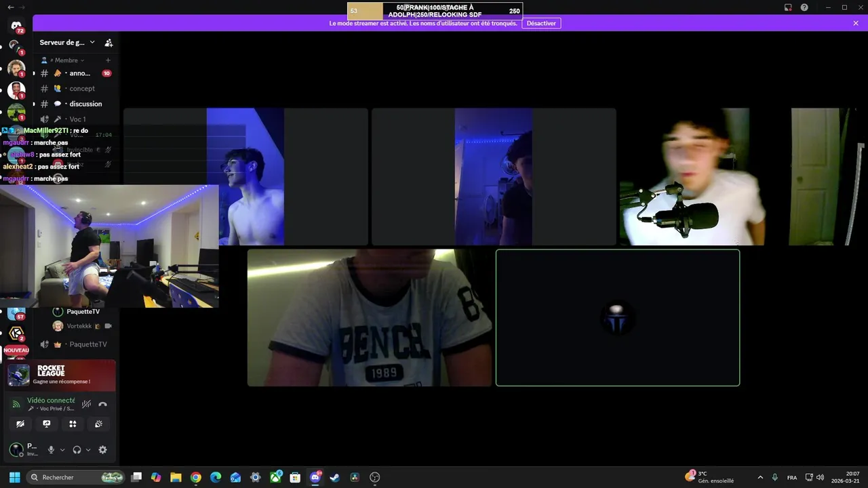Screen dimensions: 868x488
Task: Open Rocket League reward quest banner
Action: (61, 375)
